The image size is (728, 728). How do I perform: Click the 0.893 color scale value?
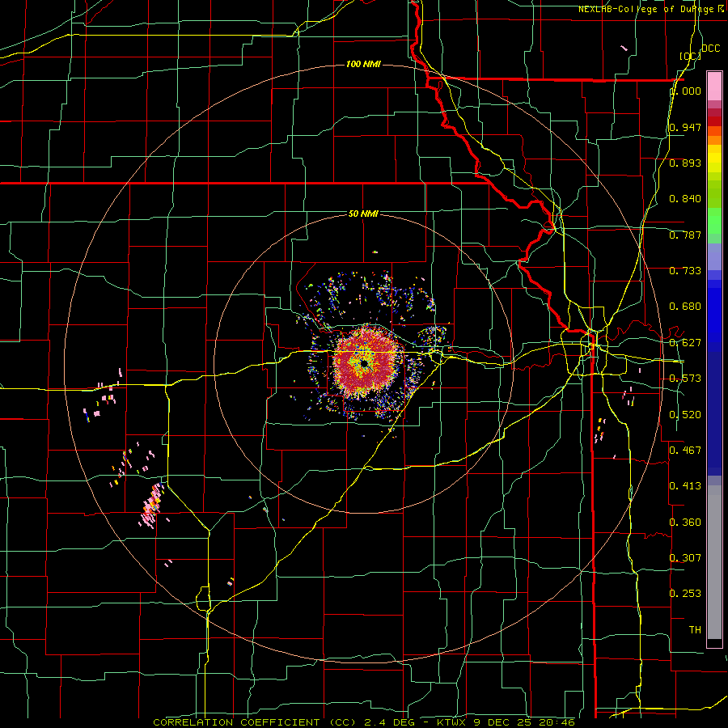coord(685,163)
